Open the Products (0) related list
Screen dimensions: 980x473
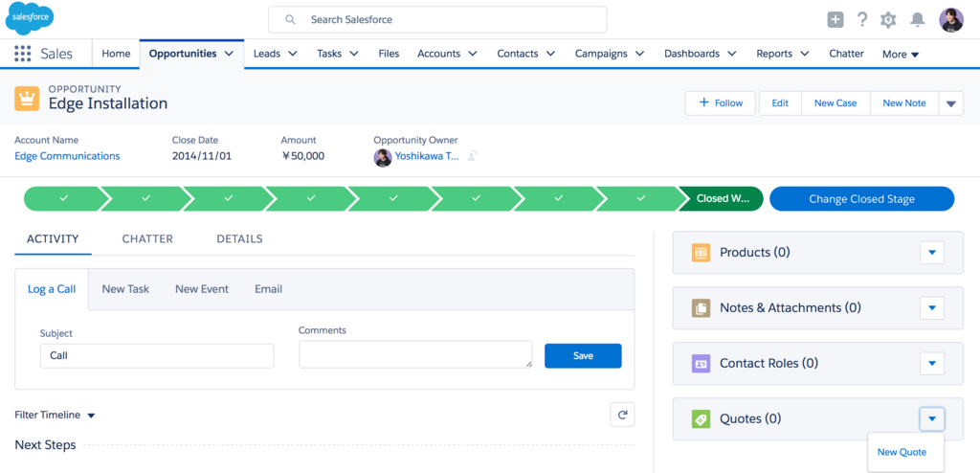[x=754, y=253]
